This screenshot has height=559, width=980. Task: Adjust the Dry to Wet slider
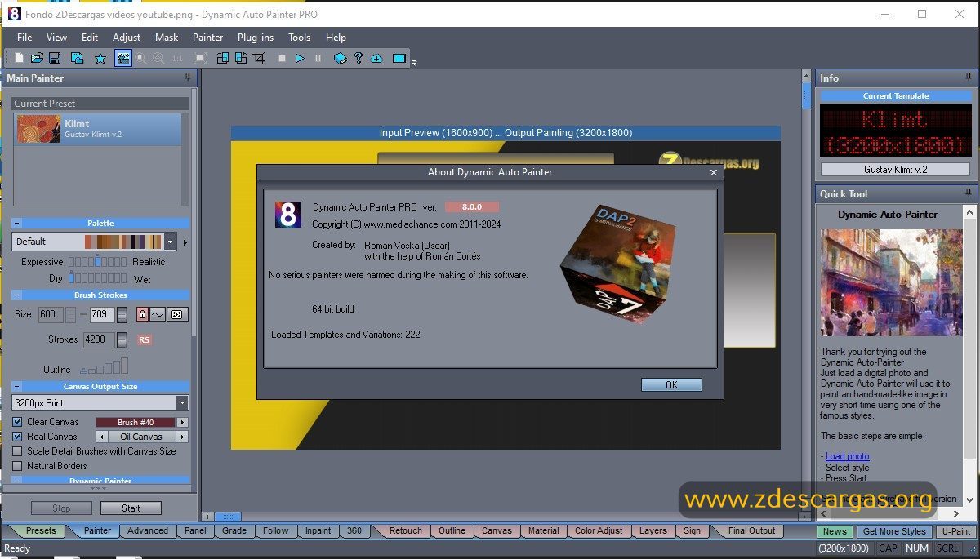[97, 278]
